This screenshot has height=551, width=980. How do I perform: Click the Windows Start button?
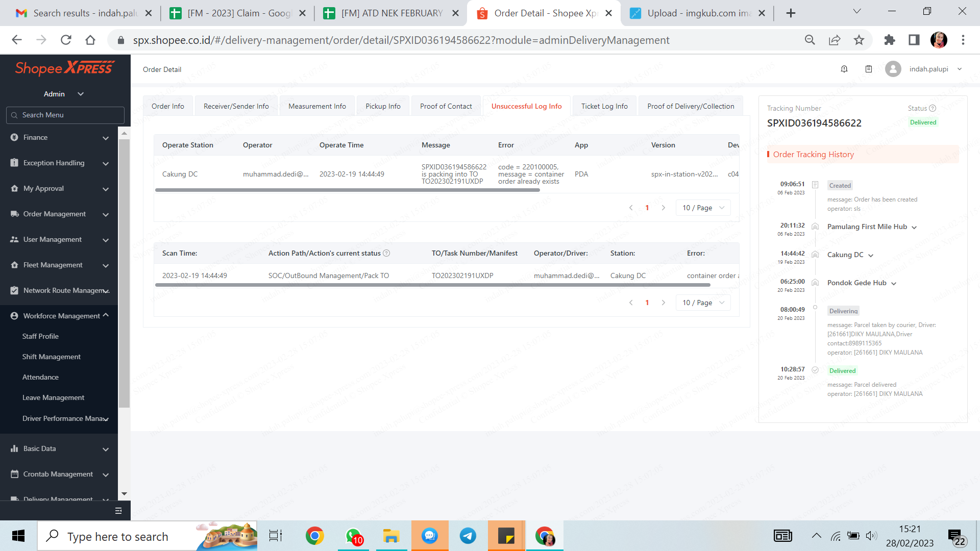[x=18, y=536]
